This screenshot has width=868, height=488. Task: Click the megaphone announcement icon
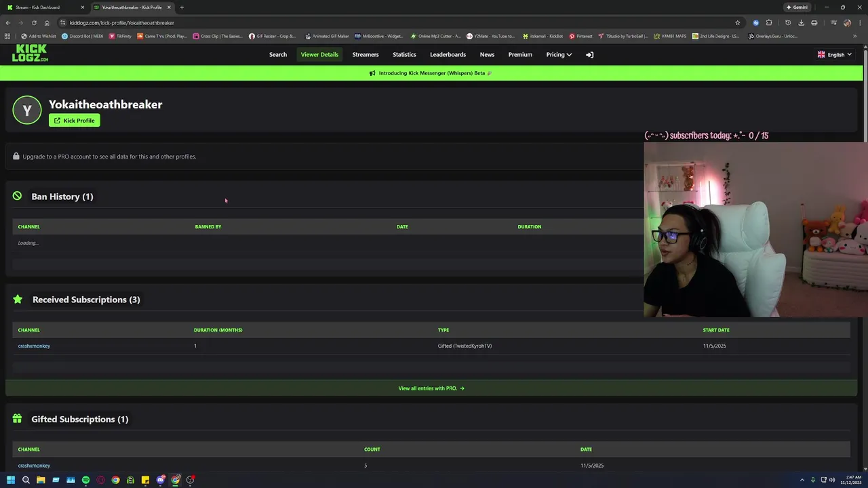click(372, 73)
